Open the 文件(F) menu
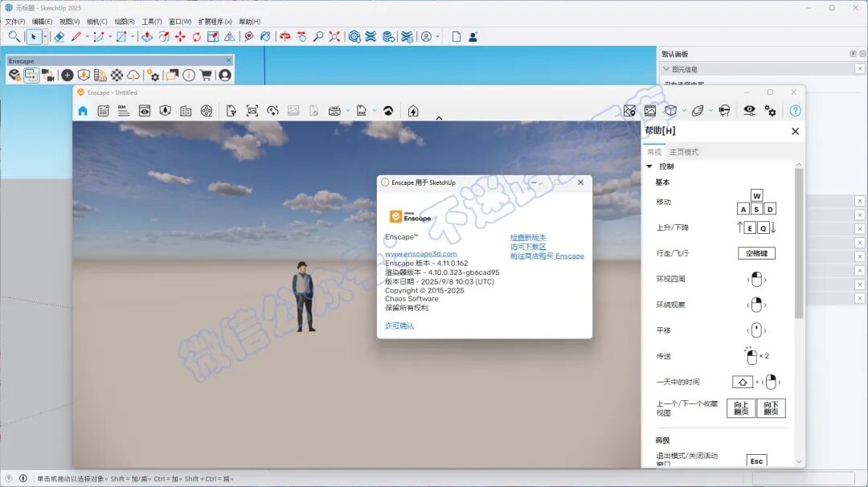Viewport: 868px width, 487px height. (15, 22)
